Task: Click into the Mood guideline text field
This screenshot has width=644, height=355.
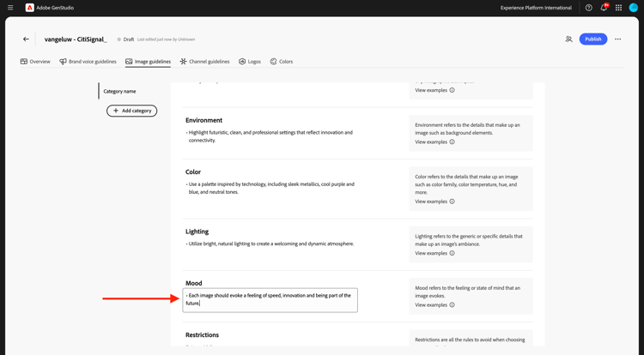Action: [270, 299]
